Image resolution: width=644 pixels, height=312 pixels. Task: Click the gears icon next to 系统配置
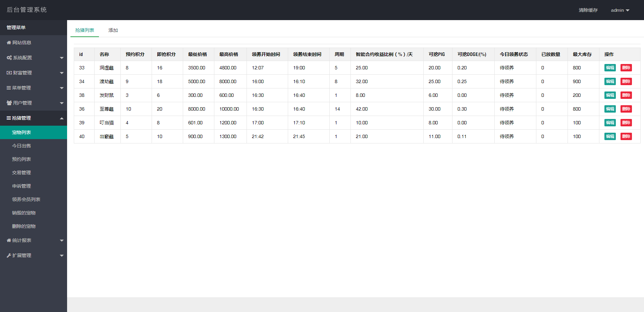[9, 58]
